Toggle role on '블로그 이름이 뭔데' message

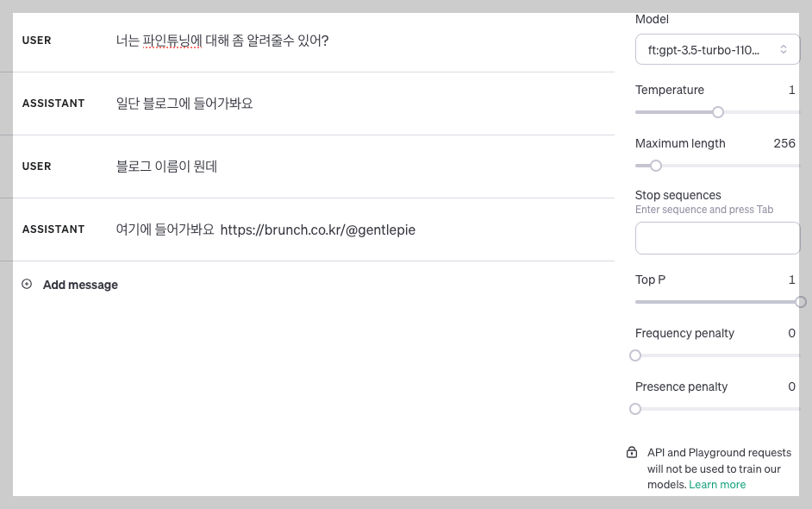[x=37, y=167]
